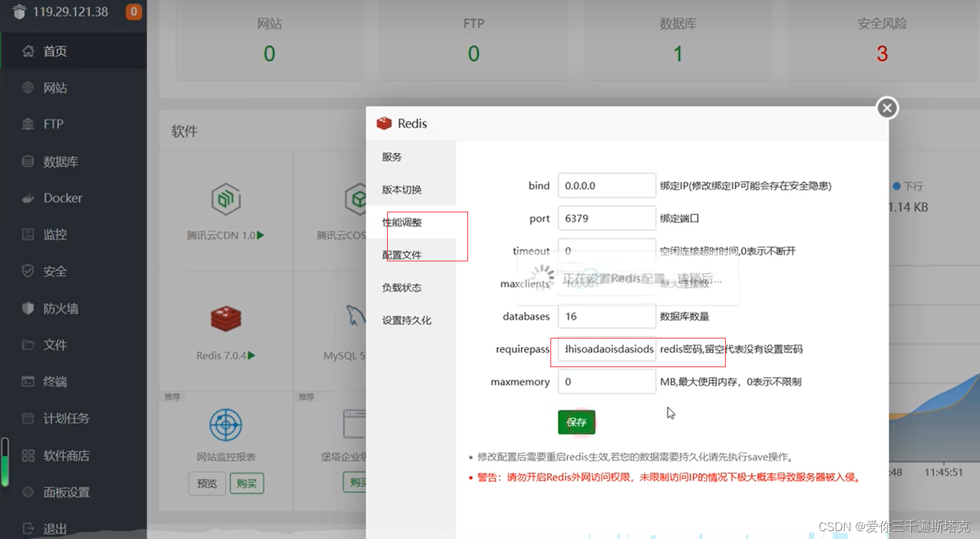The height and width of the screenshot is (539, 980).
Task: Open 软件商店 in the sidebar menu
Action: (x=73, y=455)
